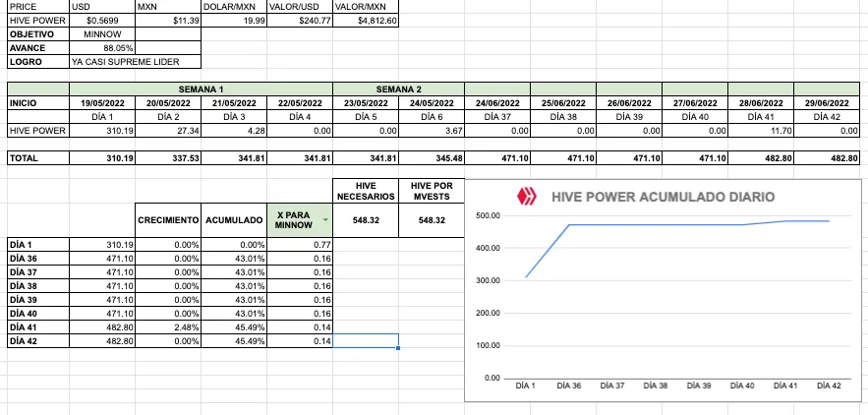Click the 21/05/2022 date cell
This screenshot has width=868, height=415.
click(234, 103)
